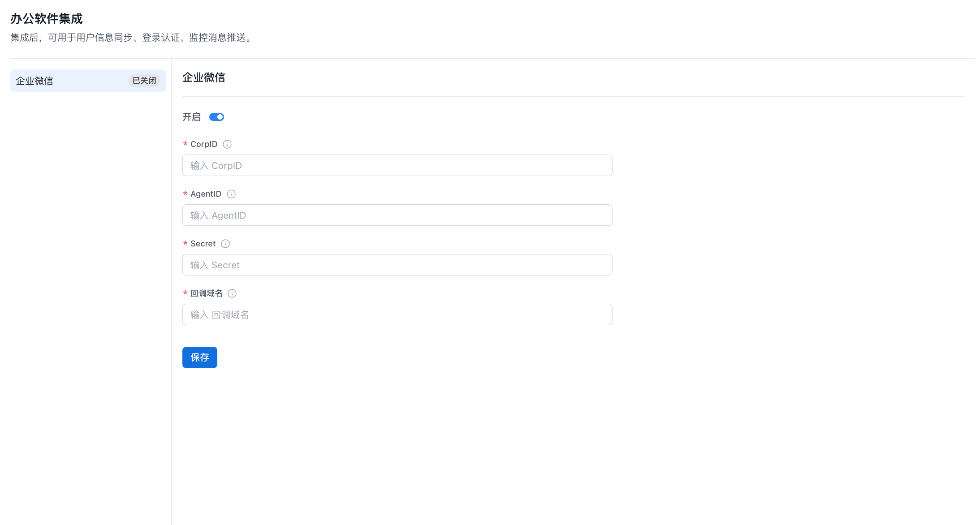980x525 pixels.
Task: Click the info icon beside Secret
Action: [225, 244]
